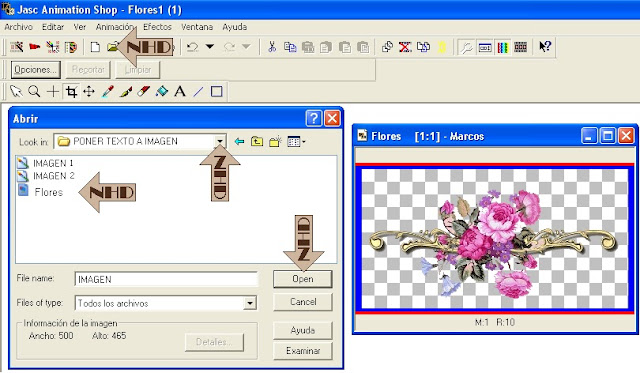Click the Delete frames red X icon
The height and width of the screenshot is (373, 640).
click(405, 47)
